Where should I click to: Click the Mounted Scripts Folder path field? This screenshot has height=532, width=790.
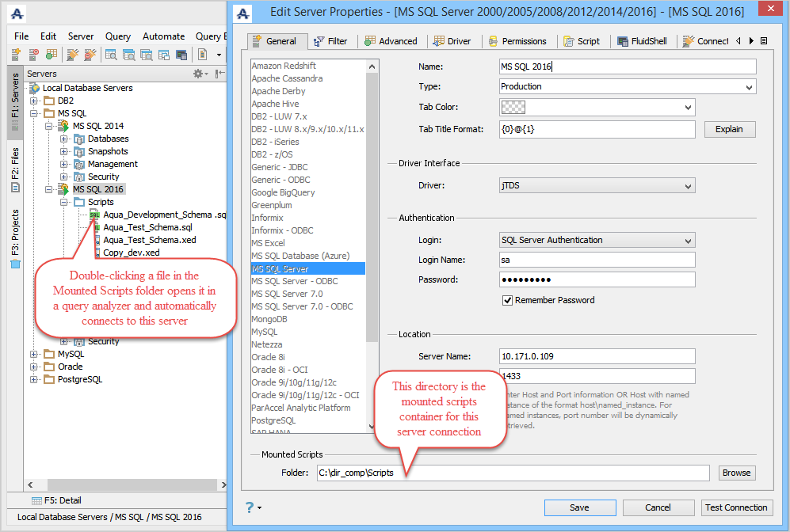[513, 473]
